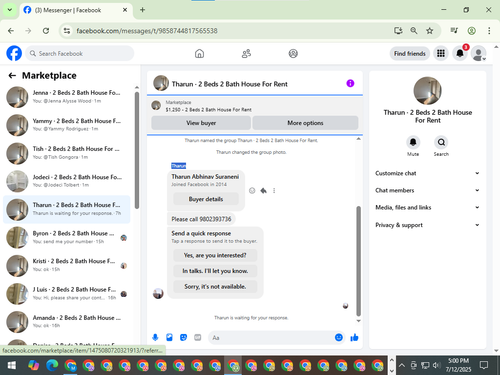The image size is (500, 375).
Task: Go to the Home feed icon
Action: coord(199,54)
